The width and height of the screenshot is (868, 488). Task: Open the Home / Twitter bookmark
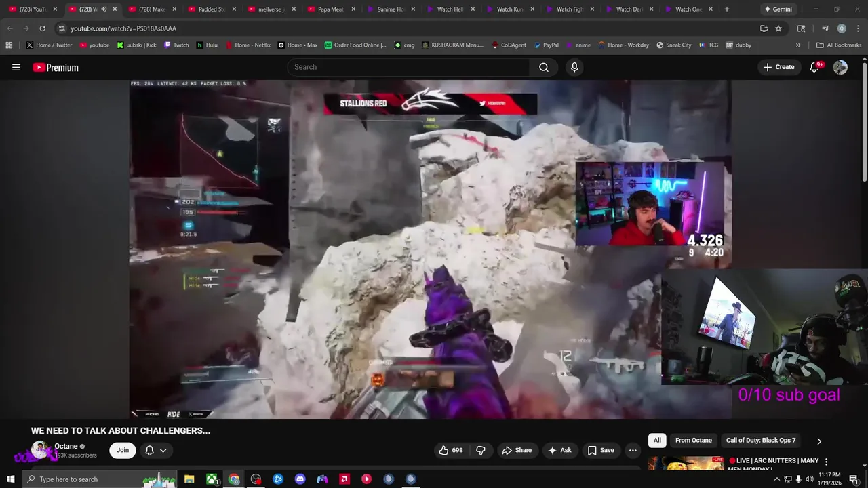click(49, 45)
